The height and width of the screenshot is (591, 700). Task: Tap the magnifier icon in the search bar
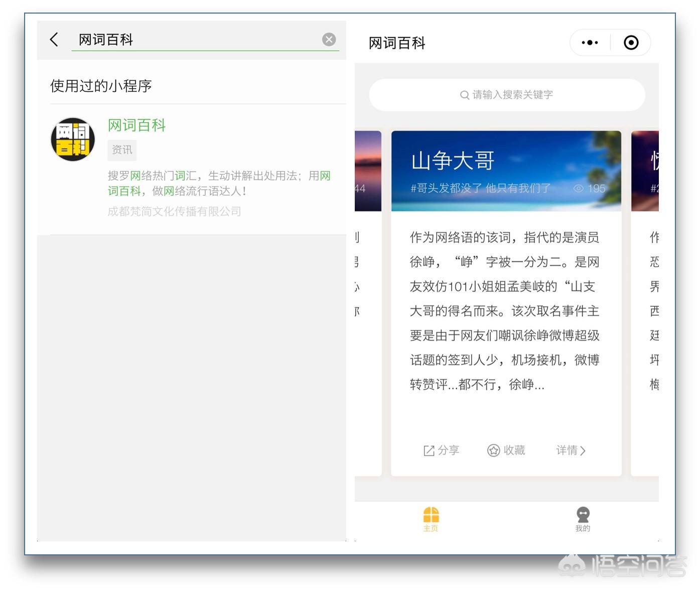pos(465,95)
